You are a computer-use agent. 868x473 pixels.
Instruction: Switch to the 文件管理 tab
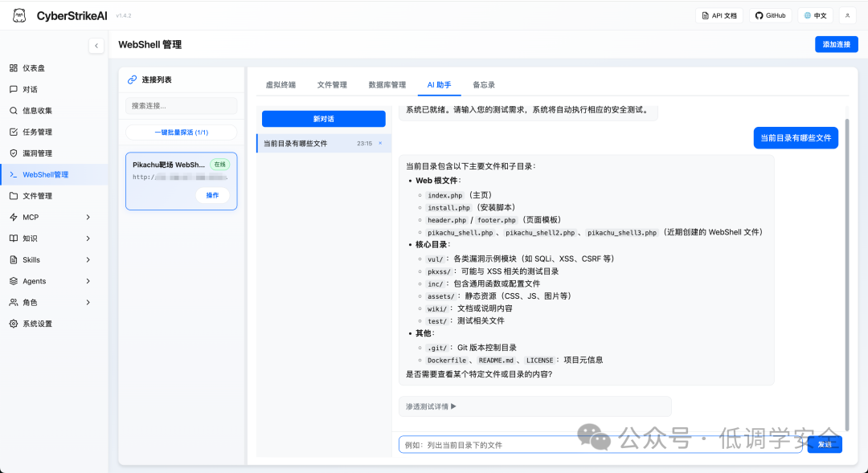[332, 84]
